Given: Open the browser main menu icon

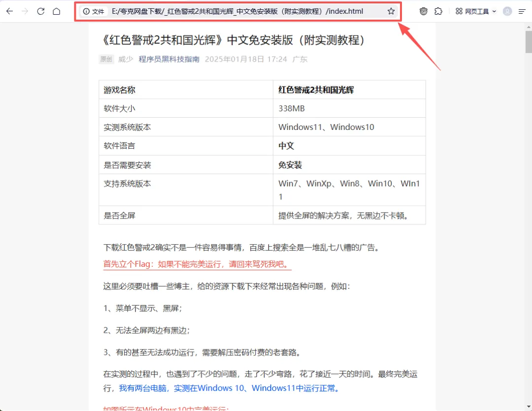Looking at the screenshot, I should (522, 11).
